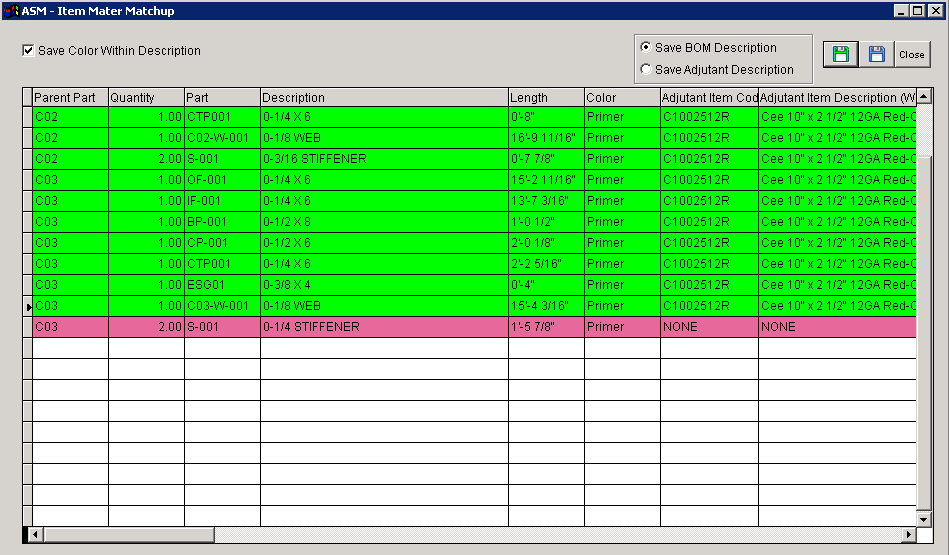
Task: Click the vertical scrollbar up arrow
Action: point(924,97)
